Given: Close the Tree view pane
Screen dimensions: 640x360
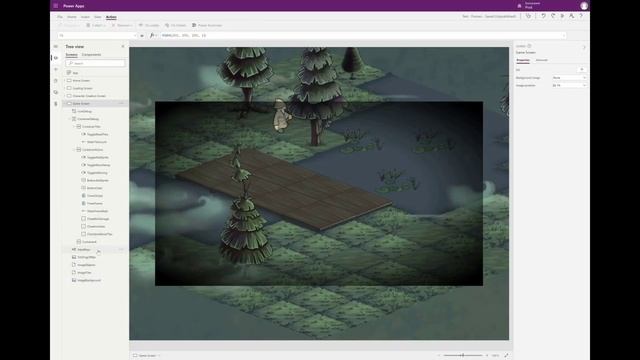Looking at the screenshot, I should [123, 47].
